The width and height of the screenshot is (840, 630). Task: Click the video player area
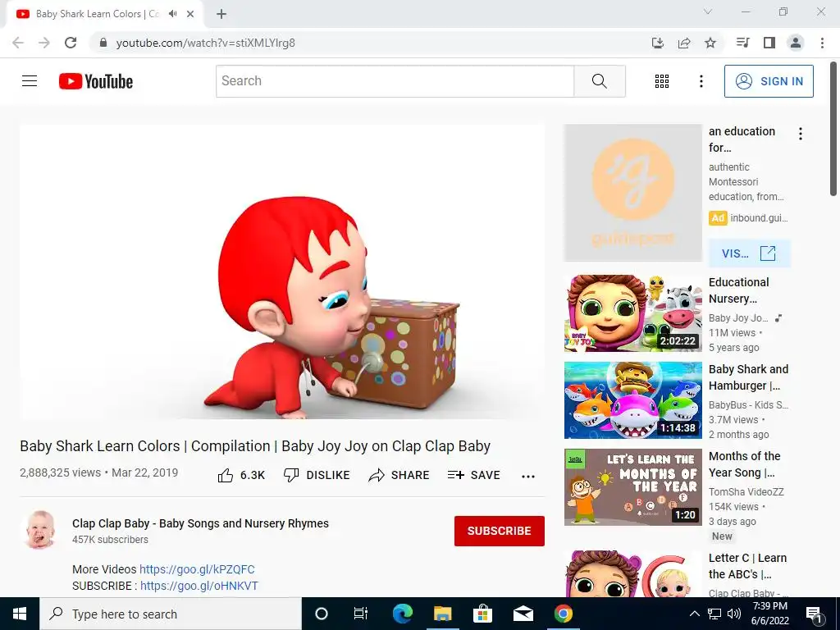pos(282,272)
